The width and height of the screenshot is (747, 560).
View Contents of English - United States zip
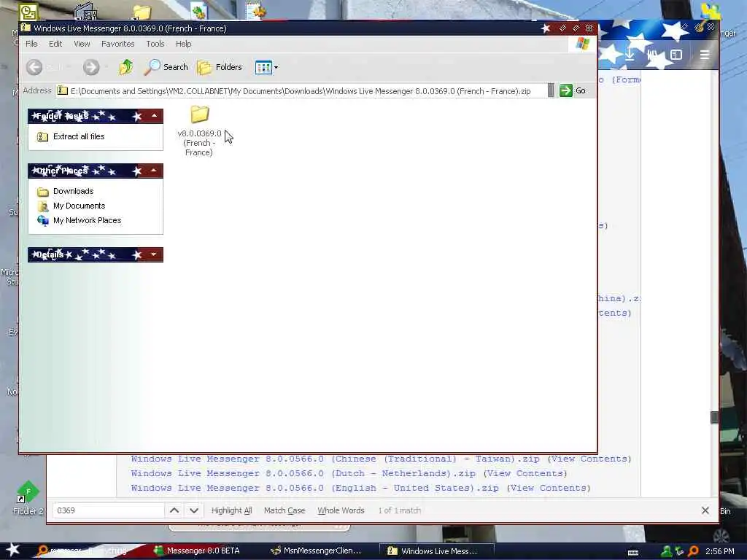pos(549,488)
